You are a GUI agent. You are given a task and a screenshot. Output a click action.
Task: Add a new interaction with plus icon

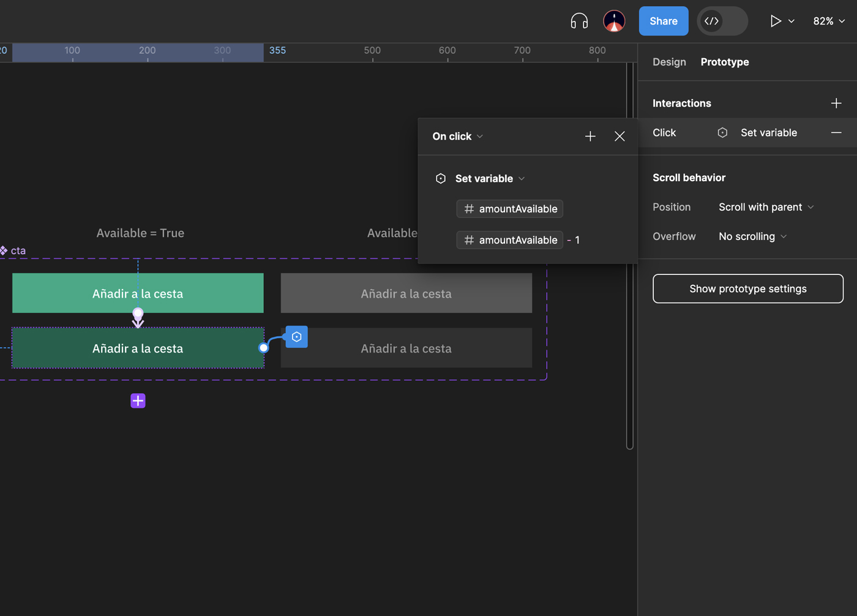pyautogui.click(x=836, y=103)
